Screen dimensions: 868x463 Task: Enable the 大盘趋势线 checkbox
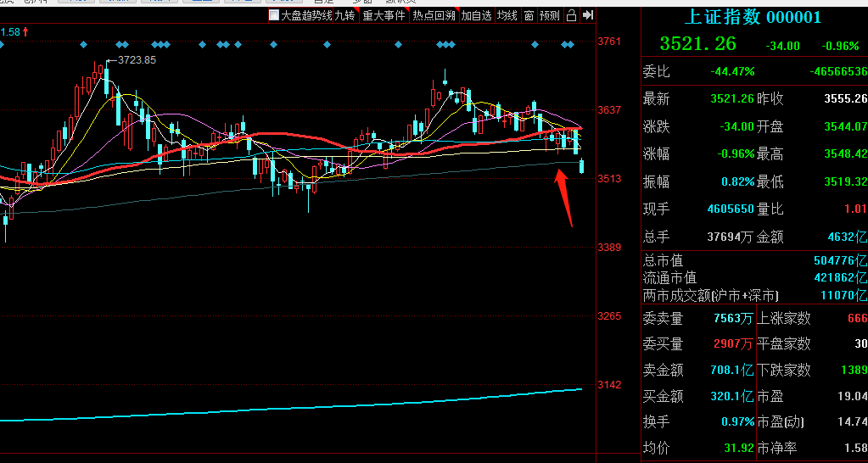(x=273, y=15)
